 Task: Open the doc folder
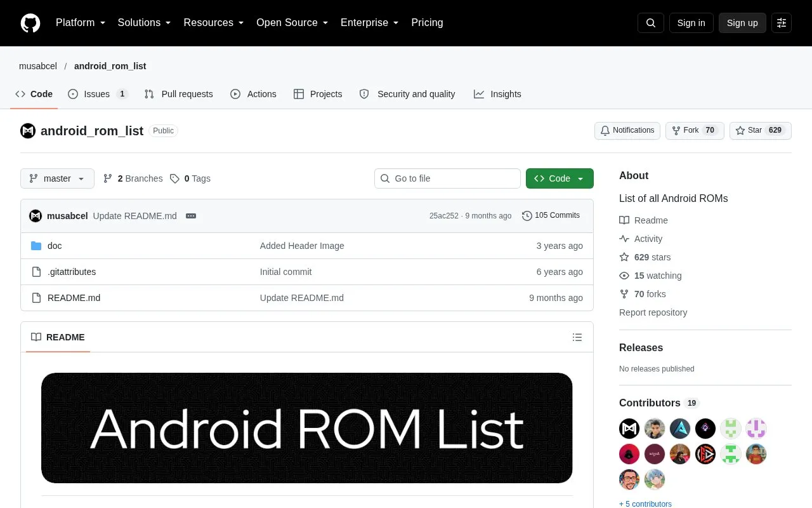tap(55, 246)
